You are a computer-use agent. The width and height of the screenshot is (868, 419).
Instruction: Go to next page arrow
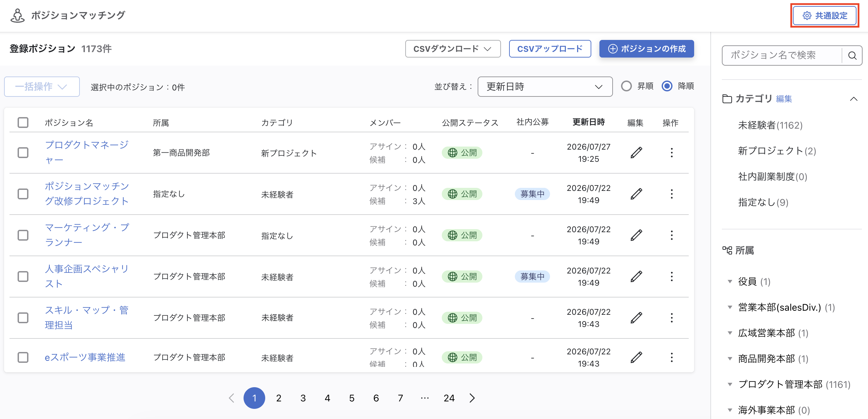[x=472, y=398]
